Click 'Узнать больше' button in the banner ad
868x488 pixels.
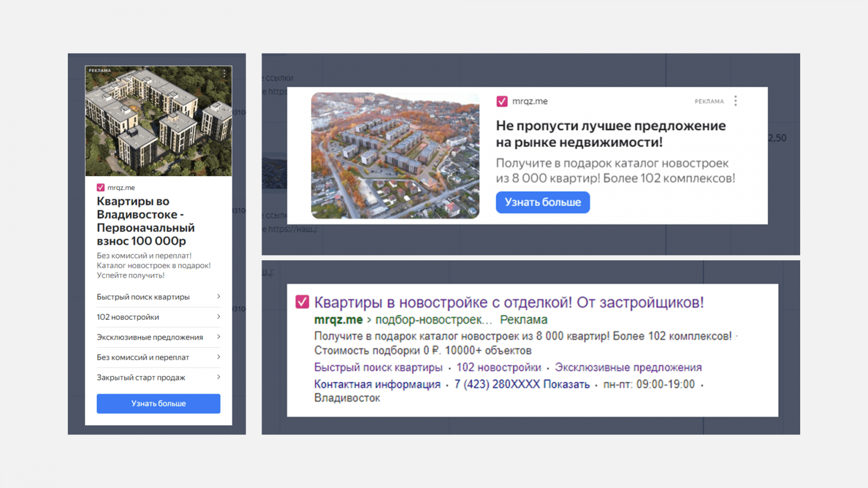click(542, 202)
